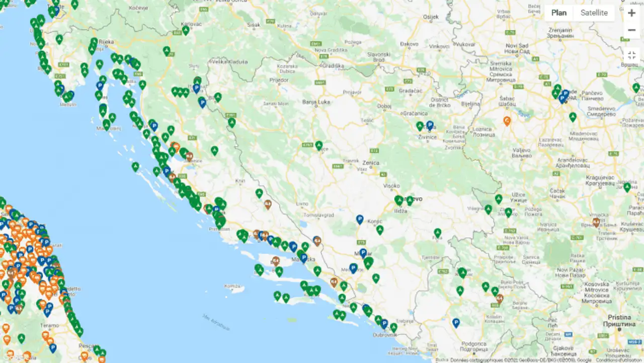Click green camping marker south of Pančevo
This screenshot has height=363, width=644.
tap(573, 117)
